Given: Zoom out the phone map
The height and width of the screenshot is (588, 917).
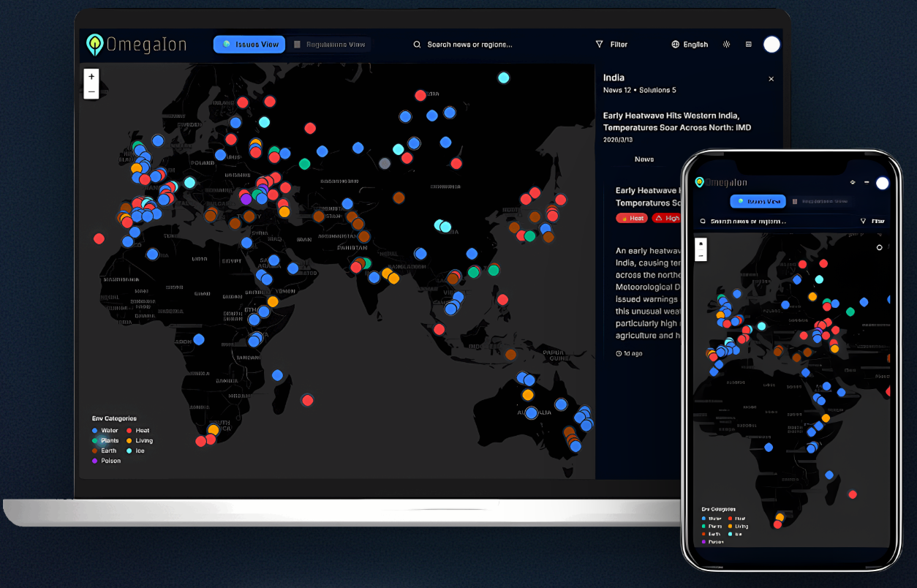Looking at the screenshot, I should [701, 255].
